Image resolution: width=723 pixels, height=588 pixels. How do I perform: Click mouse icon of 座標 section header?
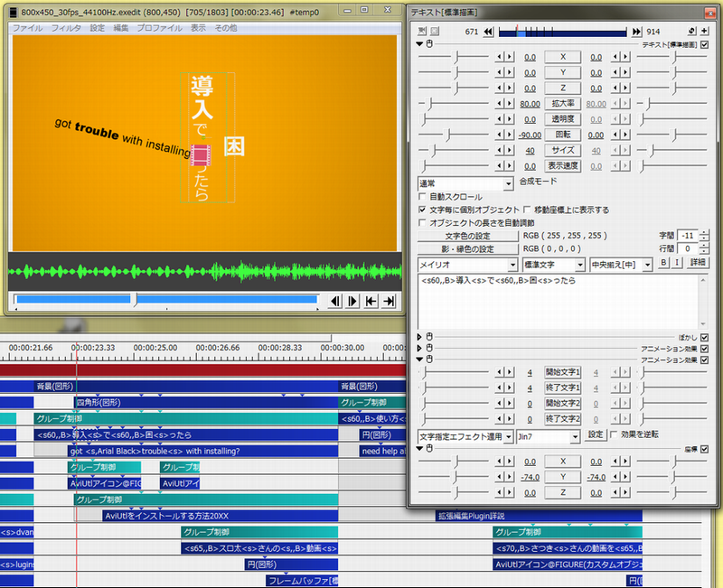point(429,448)
